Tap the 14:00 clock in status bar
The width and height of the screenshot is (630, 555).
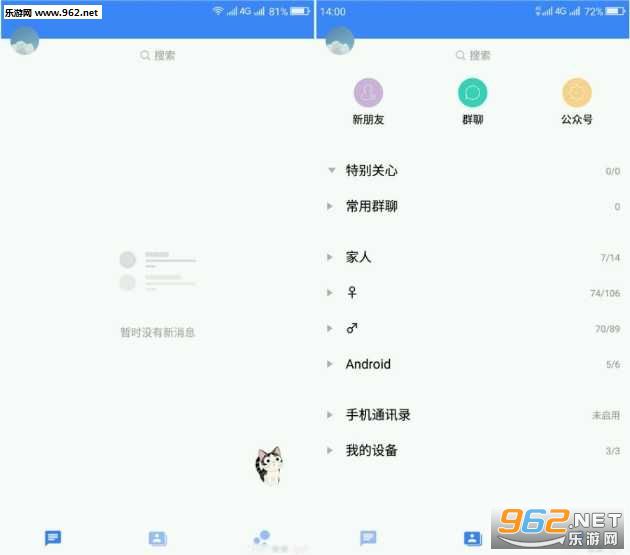pyautogui.click(x=333, y=12)
